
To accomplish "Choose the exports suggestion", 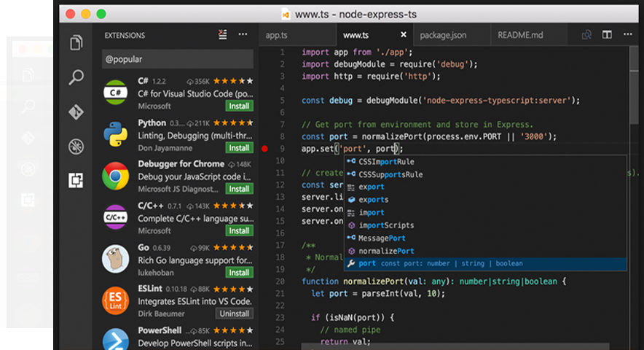I will coord(485,200).
